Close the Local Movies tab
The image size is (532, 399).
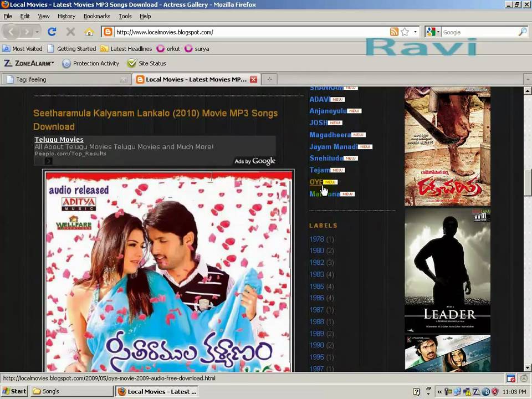pyautogui.click(x=253, y=79)
